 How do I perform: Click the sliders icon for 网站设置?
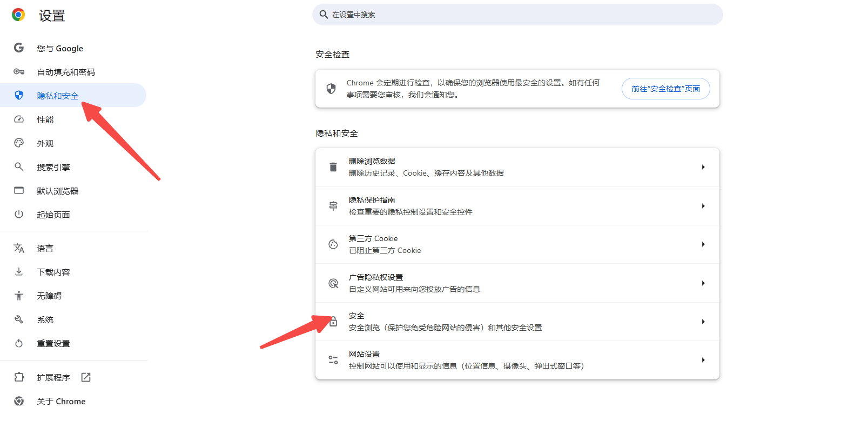333,360
